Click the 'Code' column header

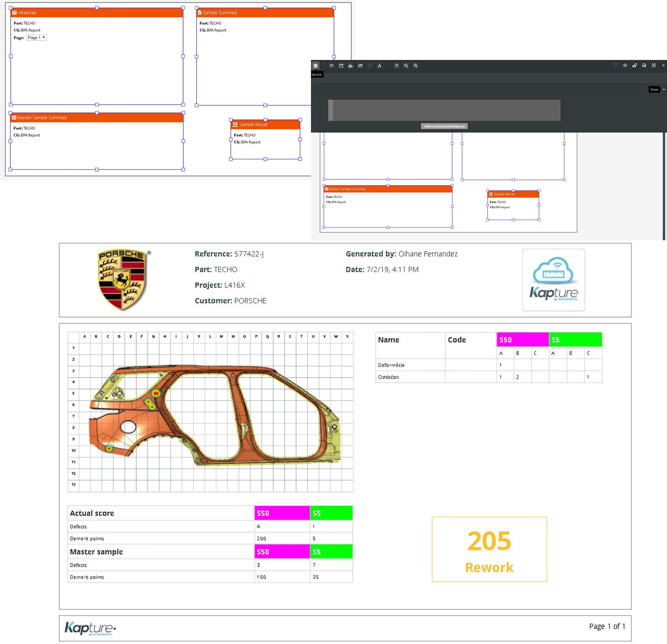tap(456, 340)
